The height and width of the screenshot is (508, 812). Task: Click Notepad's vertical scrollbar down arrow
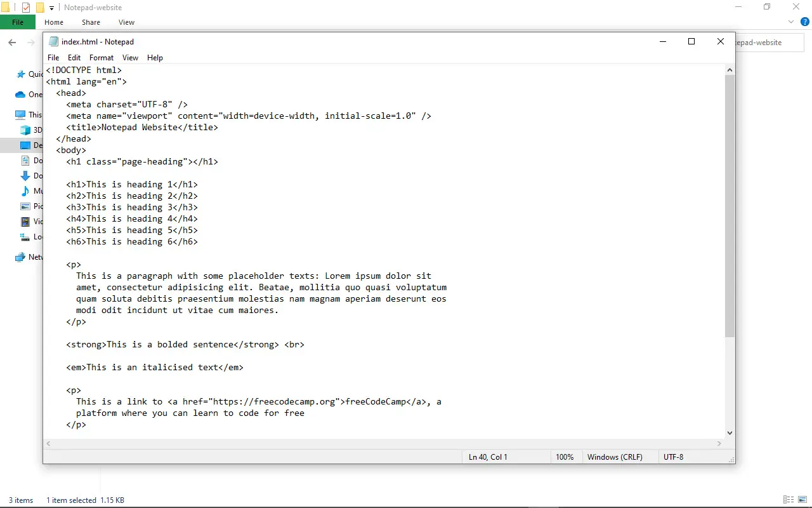click(x=729, y=432)
